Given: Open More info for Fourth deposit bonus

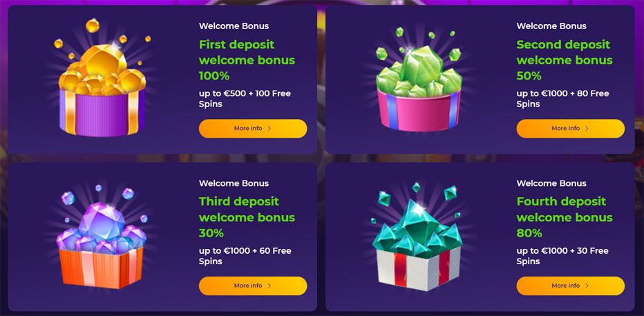Looking at the screenshot, I should click(x=571, y=286).
